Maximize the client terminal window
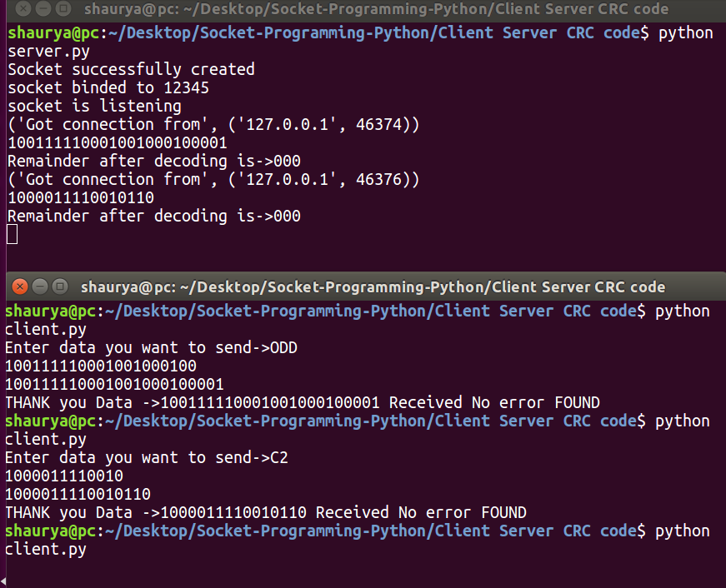This screenshot has width=726, height=588. pyautogui.click(x=59, y=287)
